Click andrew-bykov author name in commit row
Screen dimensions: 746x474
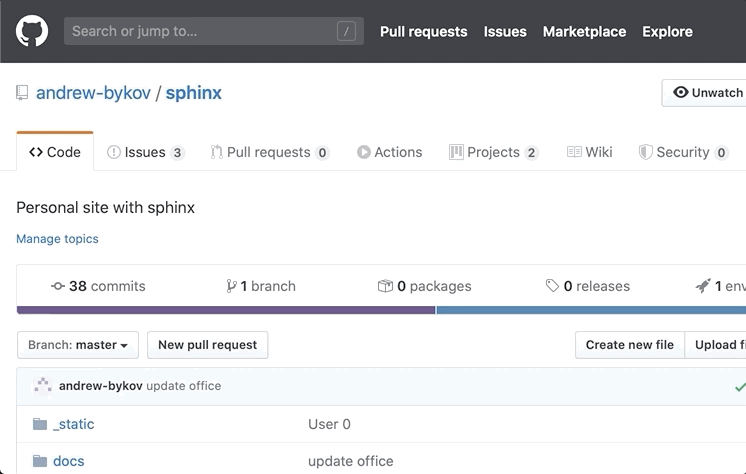point(100,386)
